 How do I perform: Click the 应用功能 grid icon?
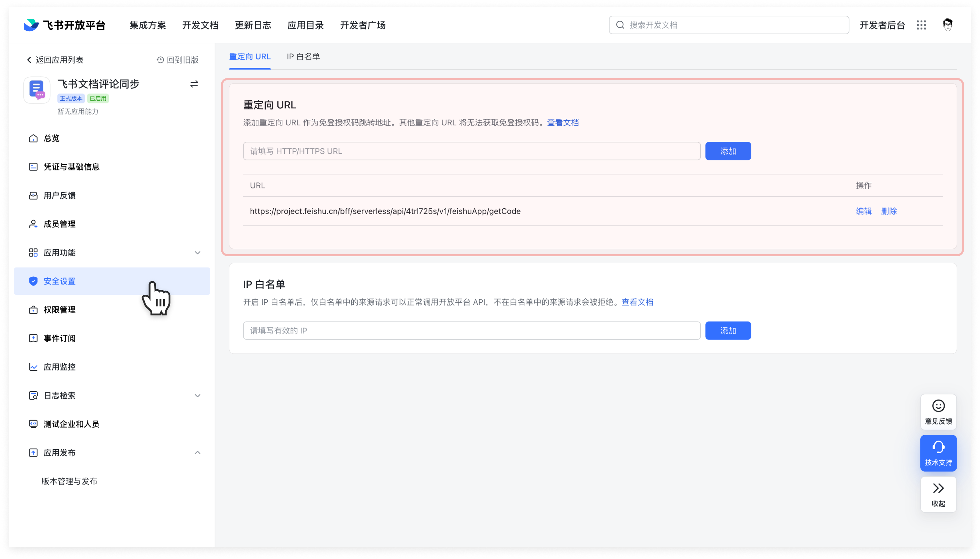(33, 252)
